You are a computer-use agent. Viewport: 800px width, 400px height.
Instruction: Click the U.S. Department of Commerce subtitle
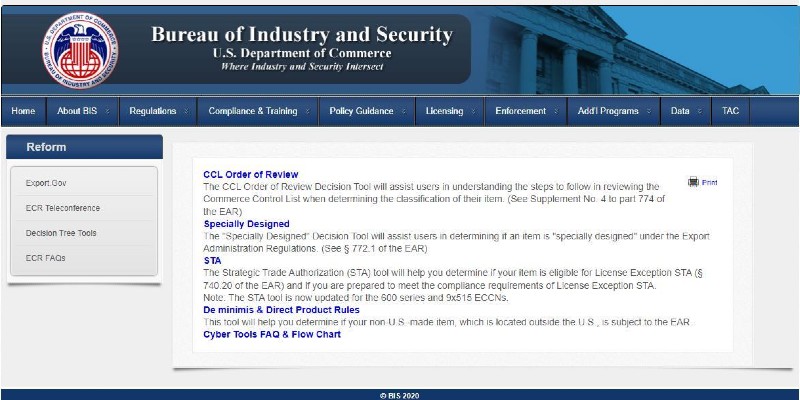[x=302, y=53]
